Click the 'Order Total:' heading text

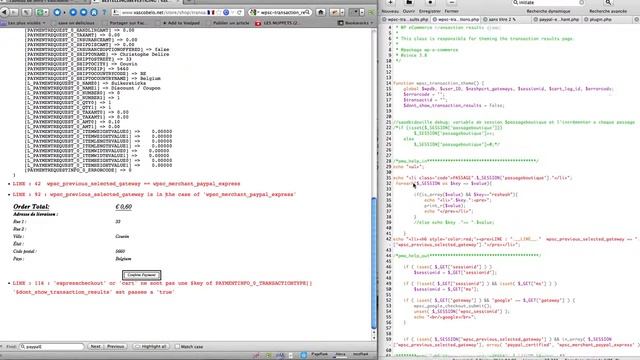[x=31, y=207]
